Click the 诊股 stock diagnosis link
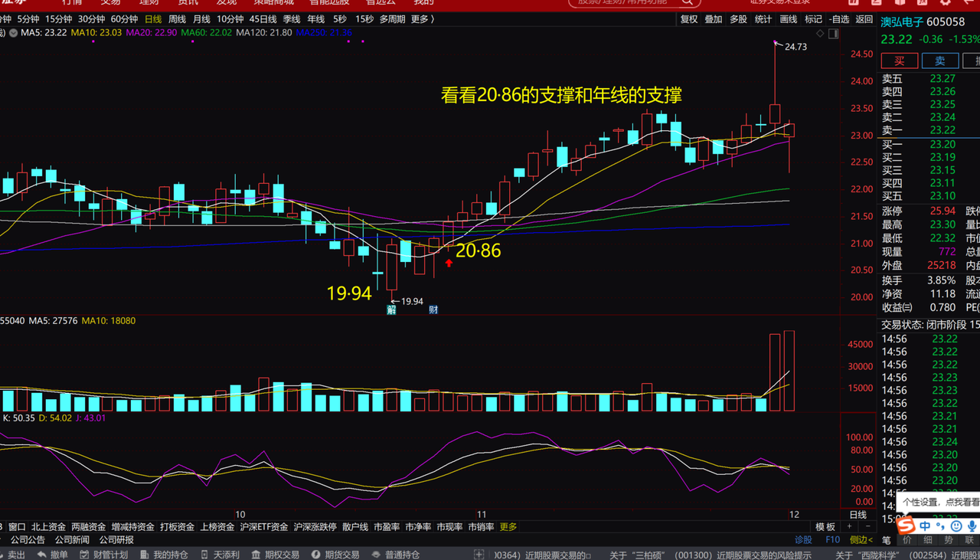Image resolution: width=980 pixels, height=560 pixels. click(803, 540)
